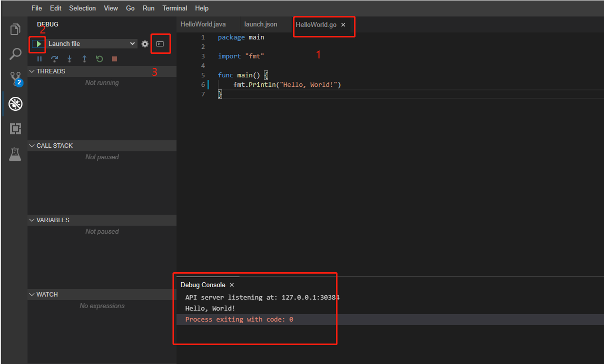Open the Help menu
The height and width of the screenshot is (364, 604).
pos(201,8)
